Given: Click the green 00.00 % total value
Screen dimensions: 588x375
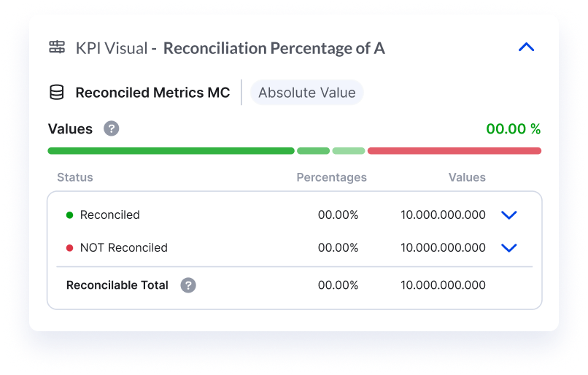Looking at the screenshot, I should click(x=513, y=129).
